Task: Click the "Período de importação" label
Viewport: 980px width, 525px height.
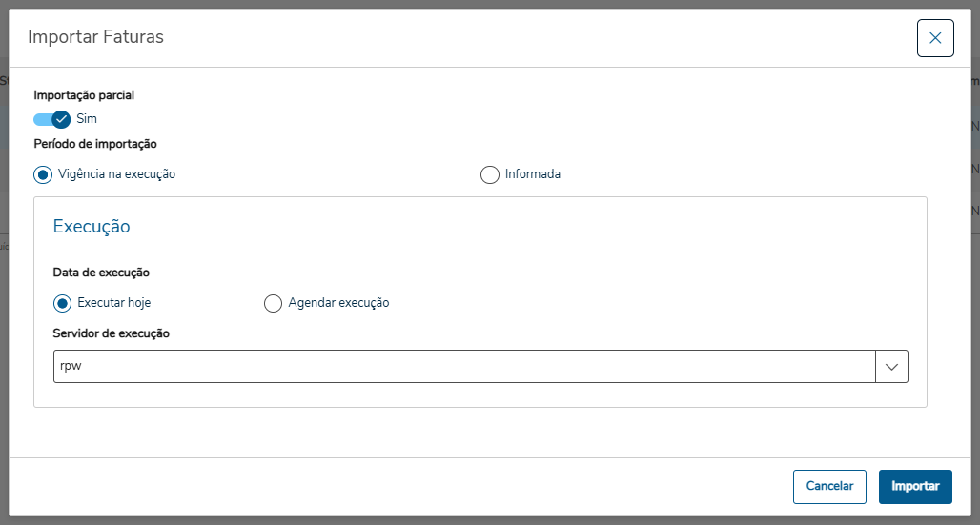Action: 95,144
